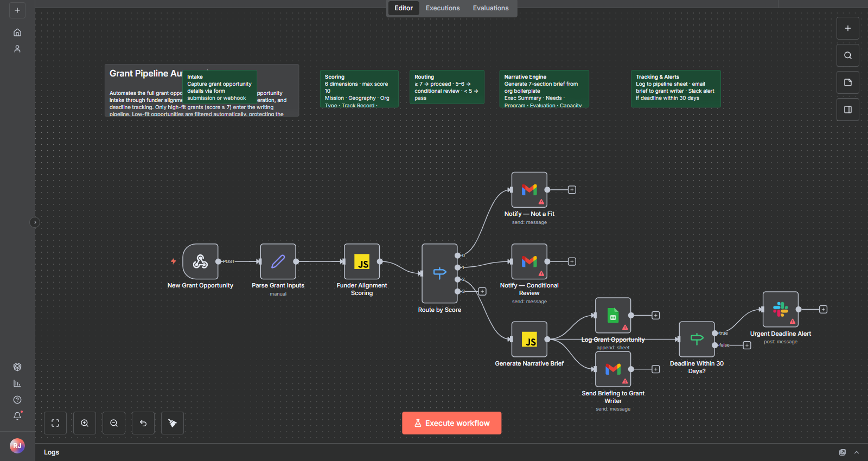Screen dimensions: 868x461
Task: Add node after Log Grant Opportunity output
Action: [x=655, y=315]
